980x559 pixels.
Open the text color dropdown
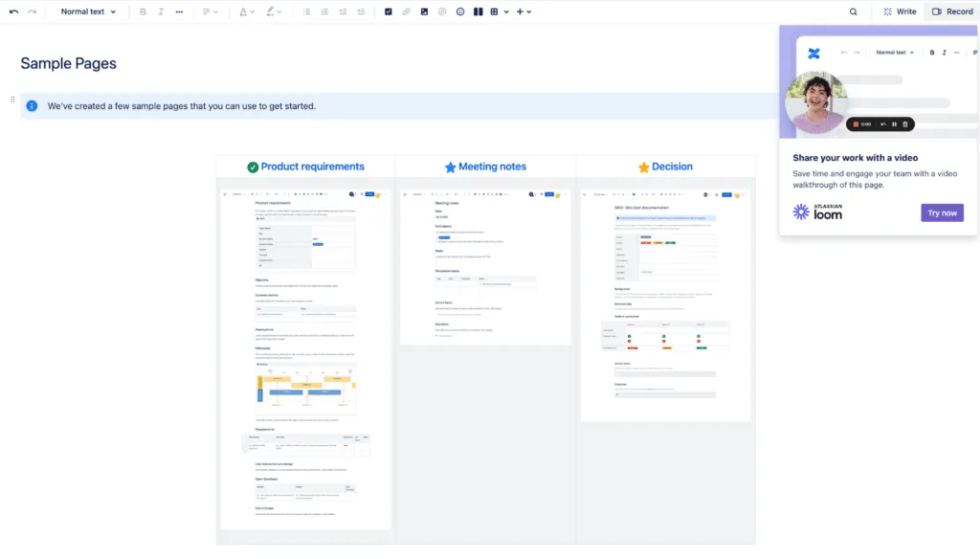click(x=246, y=11)
